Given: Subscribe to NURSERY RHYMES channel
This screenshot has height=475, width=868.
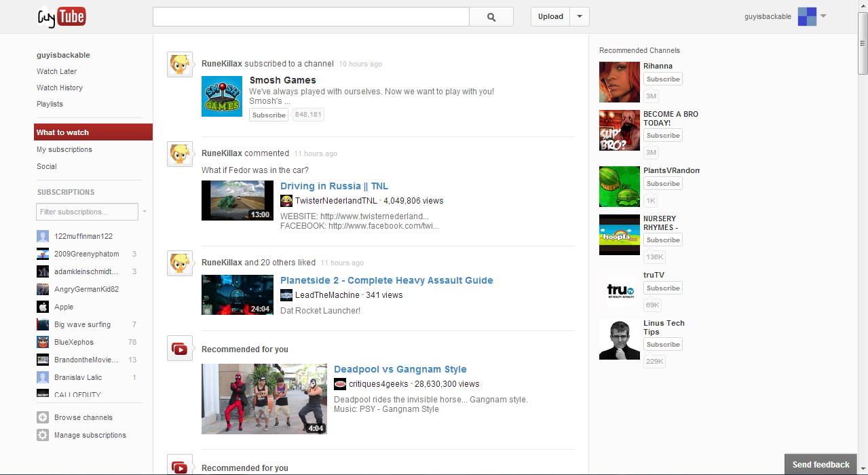Looking at the screenshot, I should (663, 240).
